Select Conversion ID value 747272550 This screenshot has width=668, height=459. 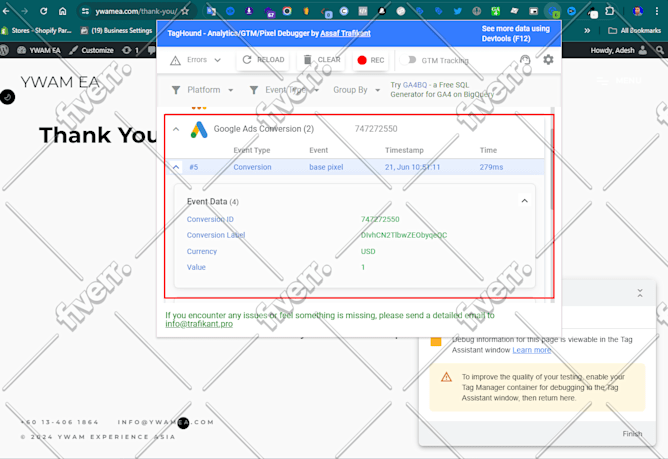pyautogui.click(x=380, y=219)
